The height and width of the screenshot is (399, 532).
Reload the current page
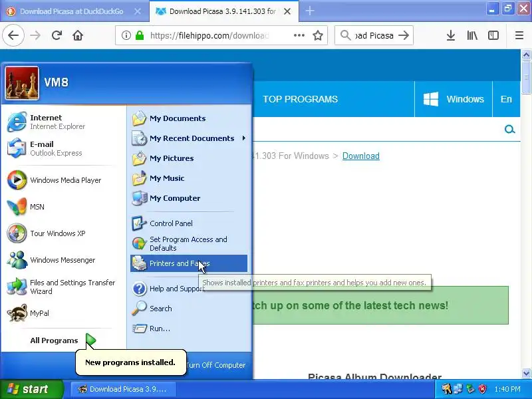point(57,35)
